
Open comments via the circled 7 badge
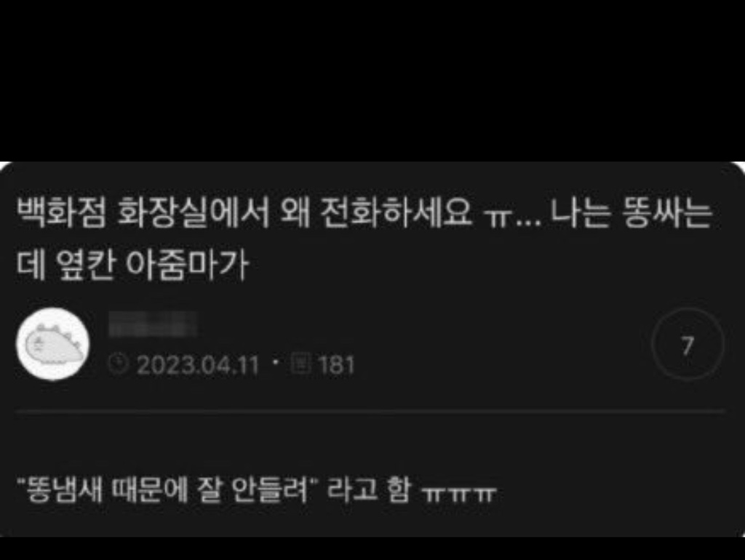[x=688, y=344]
